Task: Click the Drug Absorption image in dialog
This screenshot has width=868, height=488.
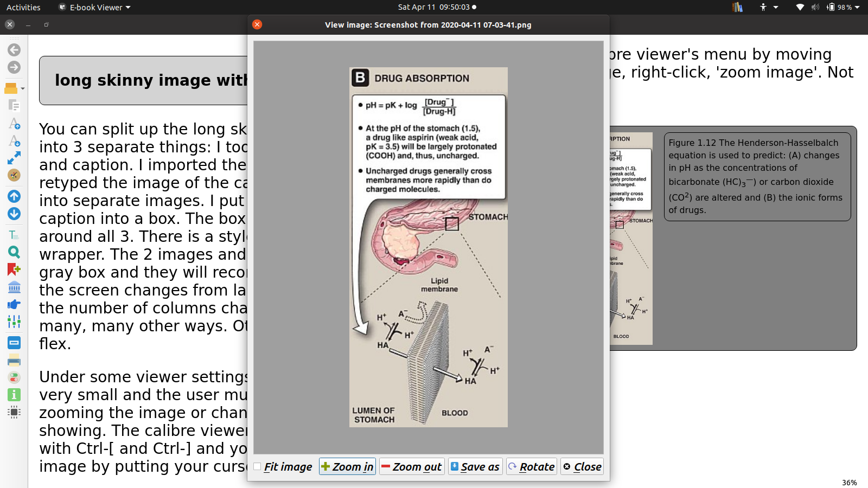Action: (x=429, y=247)
